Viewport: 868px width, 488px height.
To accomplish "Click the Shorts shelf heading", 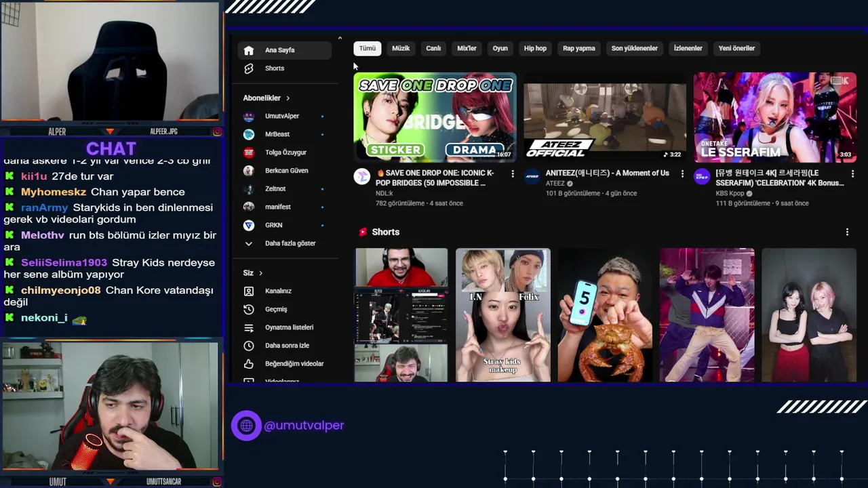I will pyautogui.click(x=385, y=232).
